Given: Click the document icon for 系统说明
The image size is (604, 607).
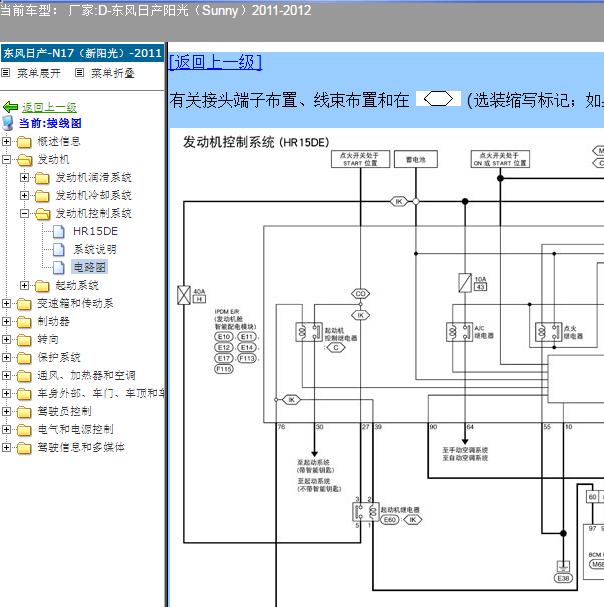Looking at the screenshot, I should (58, 250).
